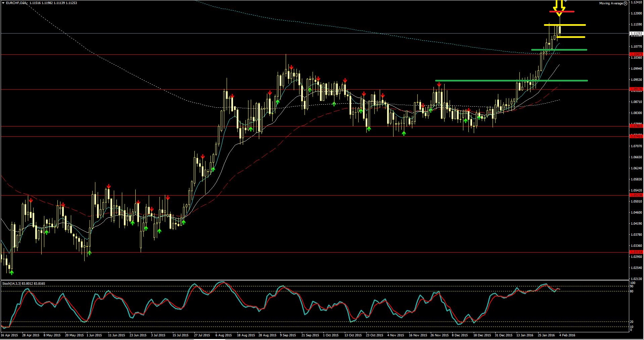Click the 16 Apr 2015 date label
Viewport: 644px width, 340px height.
pyautogui.click(x=9, y=335)
